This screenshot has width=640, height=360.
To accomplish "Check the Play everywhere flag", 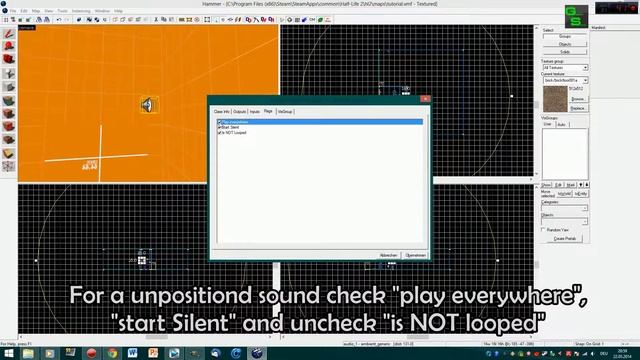I will [x=220, y=122].
